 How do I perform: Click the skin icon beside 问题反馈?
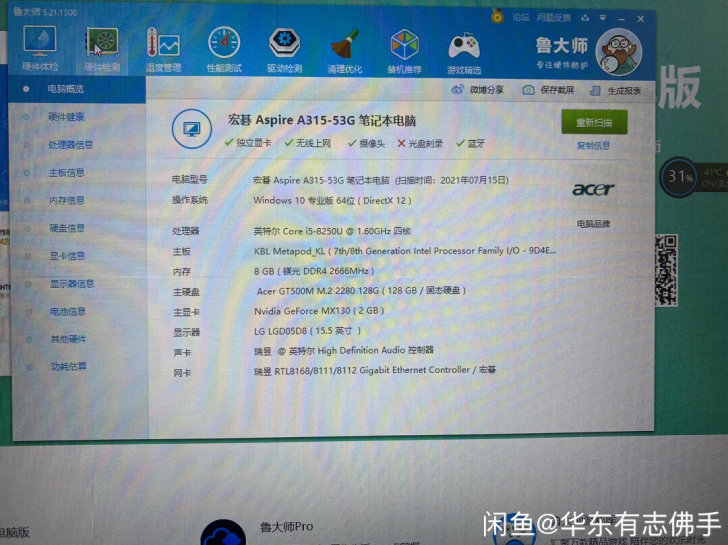pos(585,18)
